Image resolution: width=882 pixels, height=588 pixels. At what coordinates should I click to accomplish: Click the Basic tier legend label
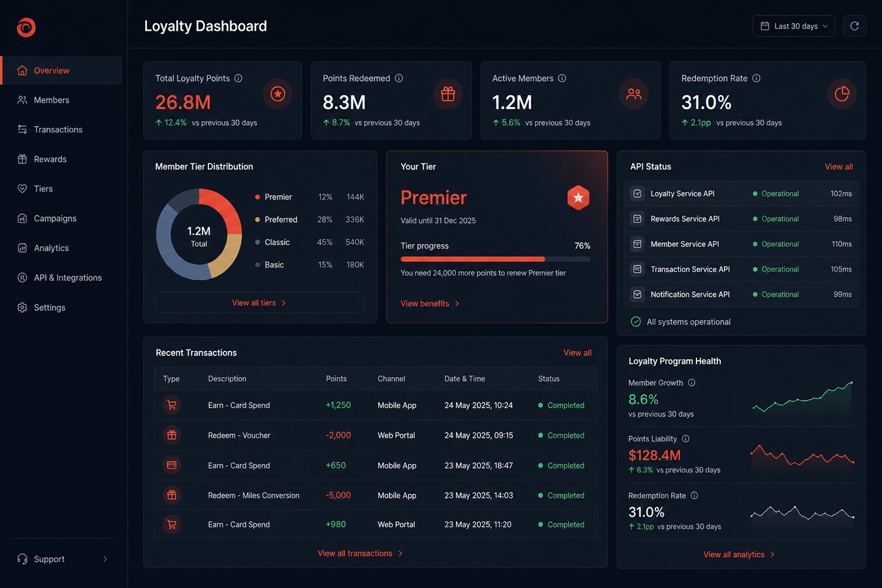[274, 265]
